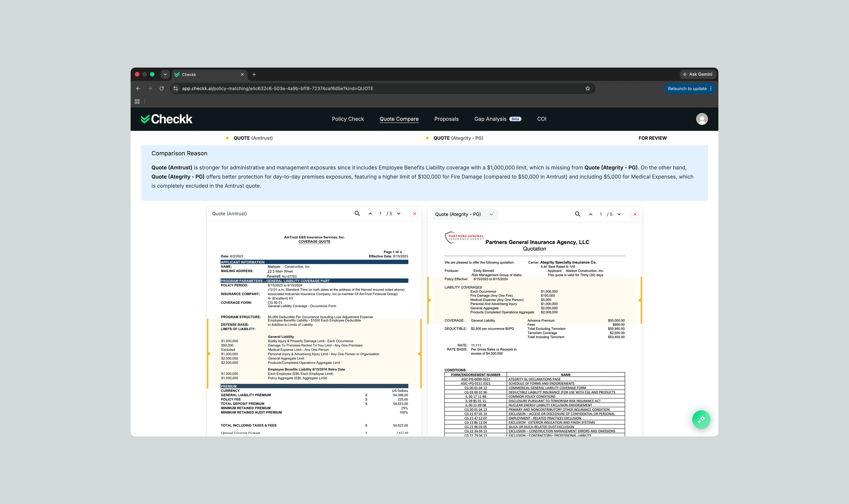Screen dimensions: 849x504
Task: Reload the browser page
Action: click(x=162, y=88)
